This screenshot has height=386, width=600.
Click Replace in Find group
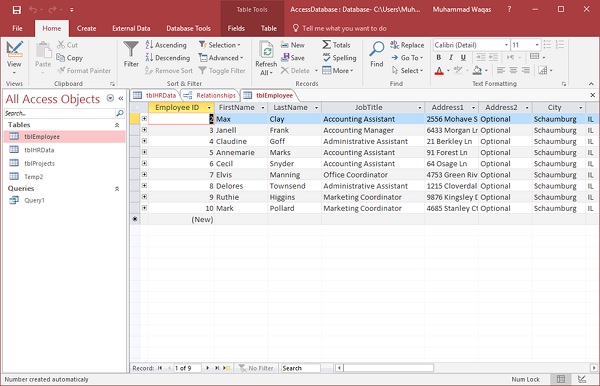[x=407, y=45]
